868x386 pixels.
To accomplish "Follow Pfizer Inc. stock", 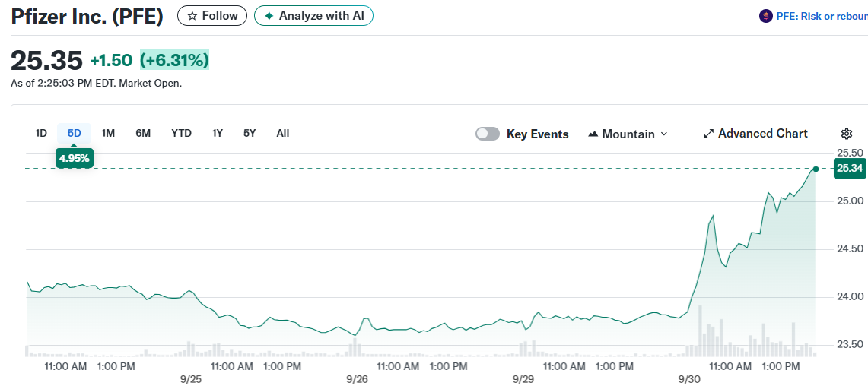I will (x=212, y=16).
